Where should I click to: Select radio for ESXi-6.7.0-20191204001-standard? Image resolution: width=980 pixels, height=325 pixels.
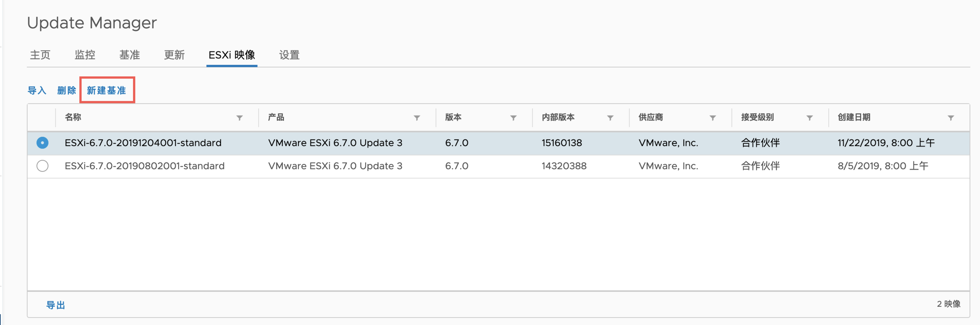42,143
